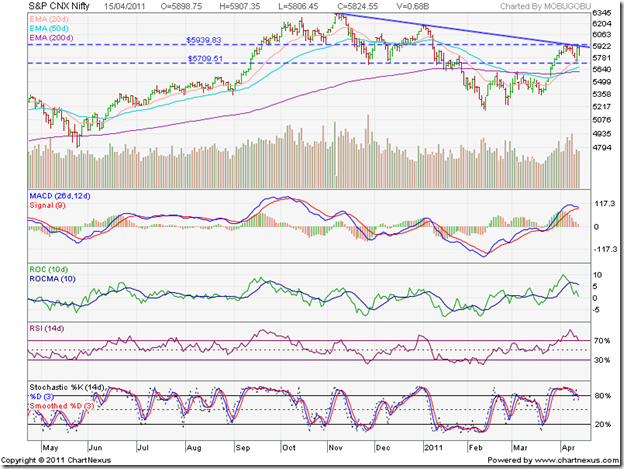Screen dimensions: 624x469
Task: Click the Aug label on time axis
Action: 194,448
